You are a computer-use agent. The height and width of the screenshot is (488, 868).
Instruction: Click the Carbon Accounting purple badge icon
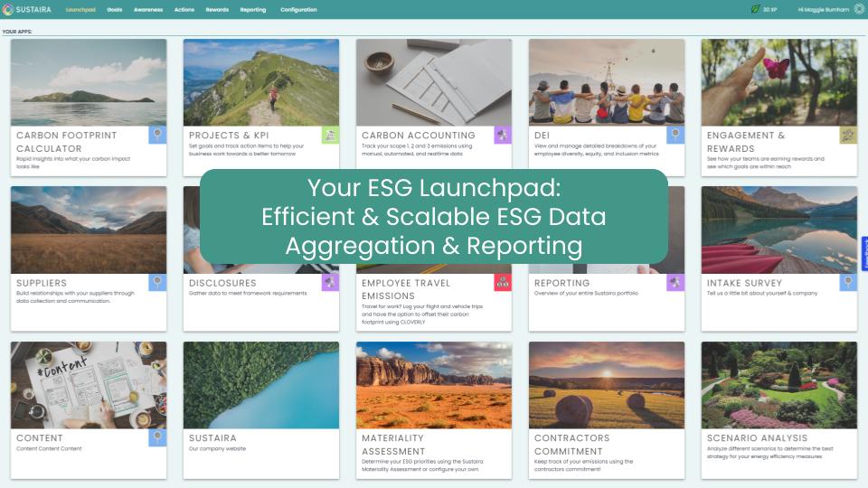[x=503, y=135]
